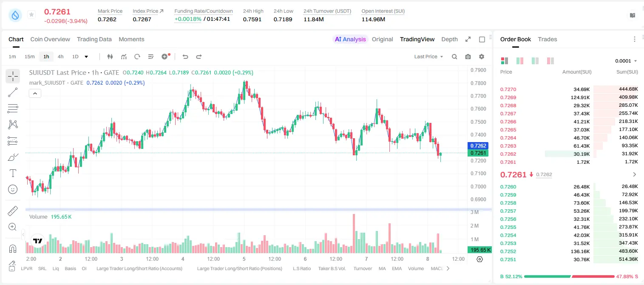Expand more timeframe intervals arrow
644x285 pixels.
[86, 57]
